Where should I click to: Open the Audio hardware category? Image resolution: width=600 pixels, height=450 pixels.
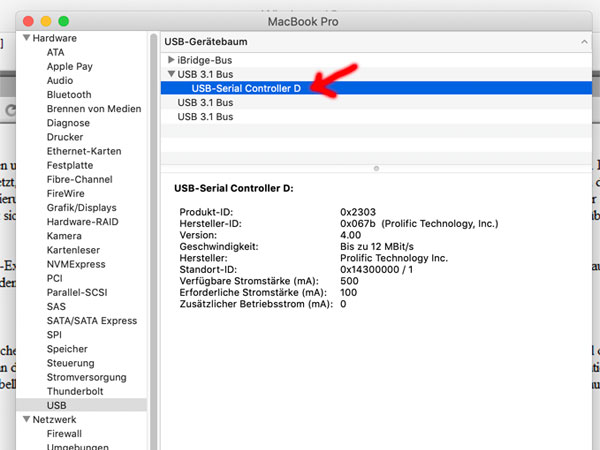click(60, 80)
